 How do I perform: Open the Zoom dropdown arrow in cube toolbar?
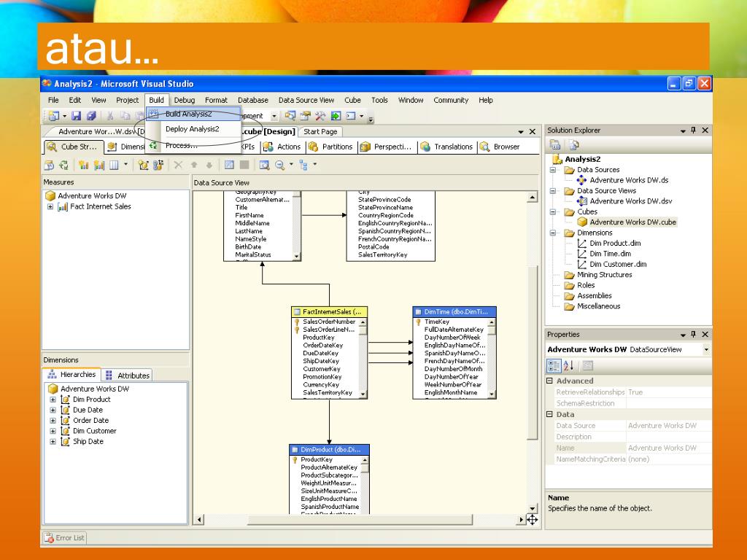tap(291, 165)
